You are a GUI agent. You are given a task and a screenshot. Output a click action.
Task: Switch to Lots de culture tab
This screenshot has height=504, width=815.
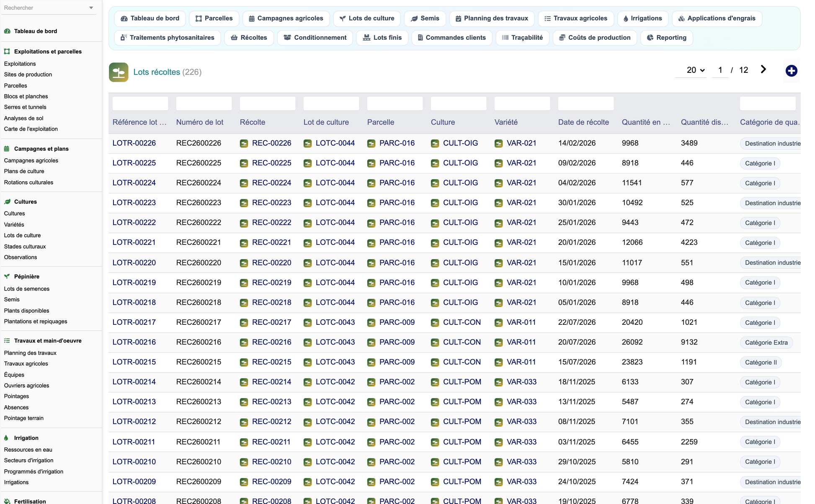click(x=367, y=18)
